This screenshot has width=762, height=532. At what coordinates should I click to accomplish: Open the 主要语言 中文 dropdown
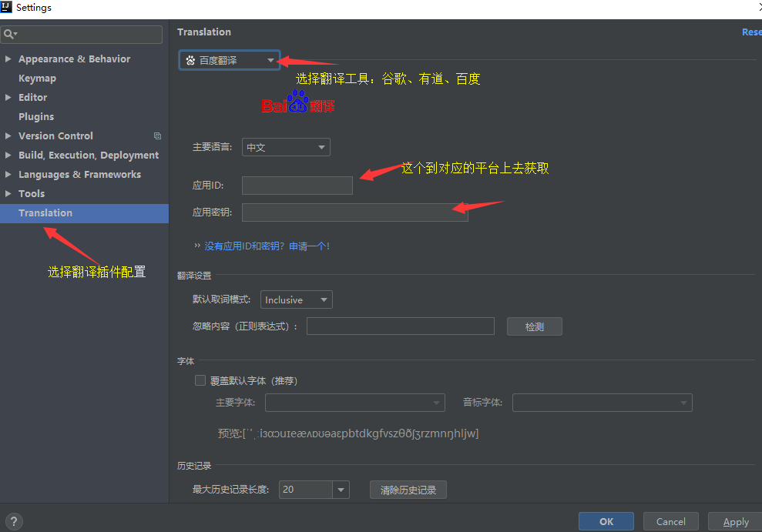(x=286, y=147)
